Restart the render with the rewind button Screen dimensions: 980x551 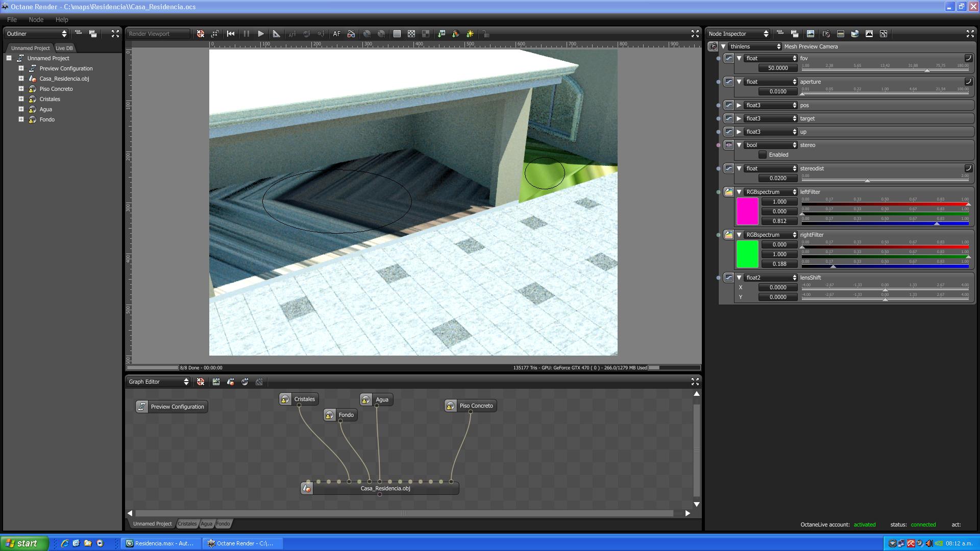click(231, 34)
